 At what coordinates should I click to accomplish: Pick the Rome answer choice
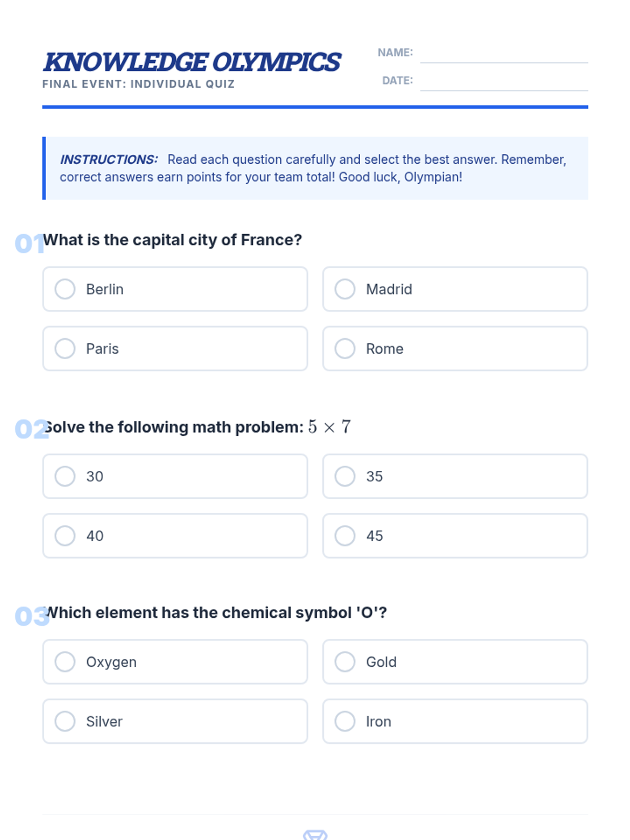tap(345, 349)
